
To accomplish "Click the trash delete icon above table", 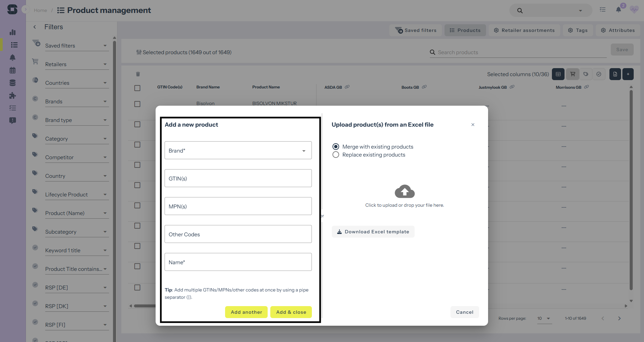I will (x=138, y=74).
